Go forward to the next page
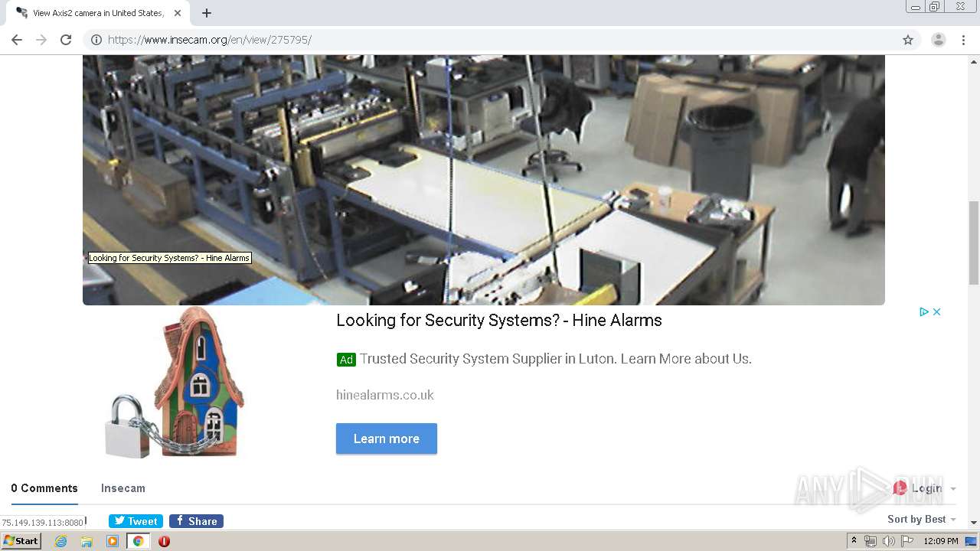This screenshot has height=551, width=980. coord(41,40)
